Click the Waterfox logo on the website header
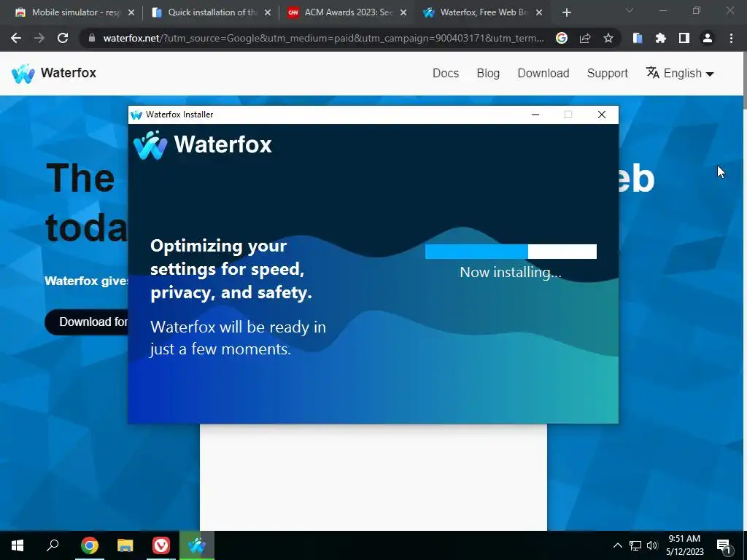The width and height of the screenshot is (747, 560). [x=54, y=73]
